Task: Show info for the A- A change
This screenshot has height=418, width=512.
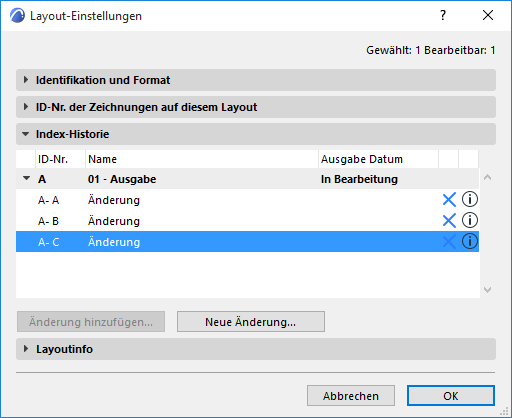Action: tap(470, 199)
